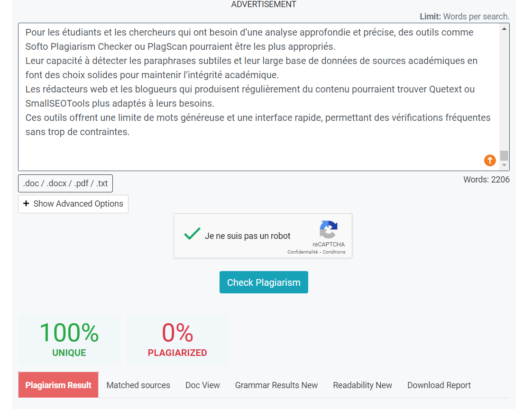Viewport: 532px width, 409px height.
Task: Click the .doc/.docx/.pdf/.txt upload button
Action: tap(65, 183)
